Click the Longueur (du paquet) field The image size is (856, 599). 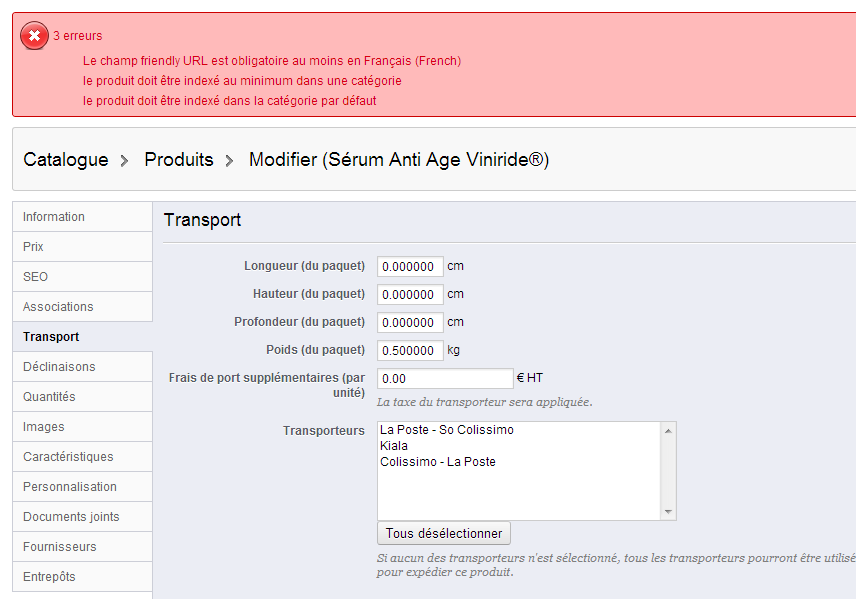(410, 267)
